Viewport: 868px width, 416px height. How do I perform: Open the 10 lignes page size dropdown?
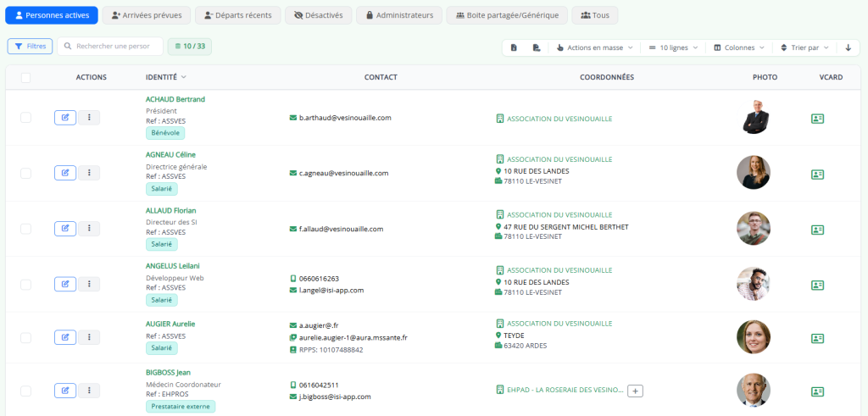[x=673, y=47]
